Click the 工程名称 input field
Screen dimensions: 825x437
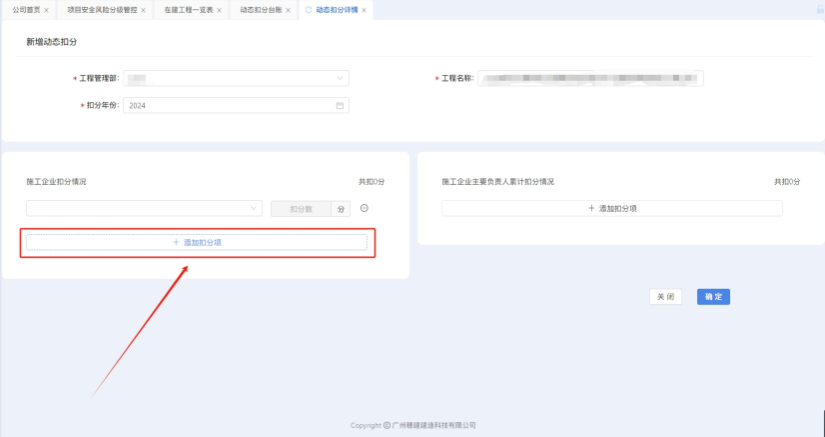coord(590,78)
